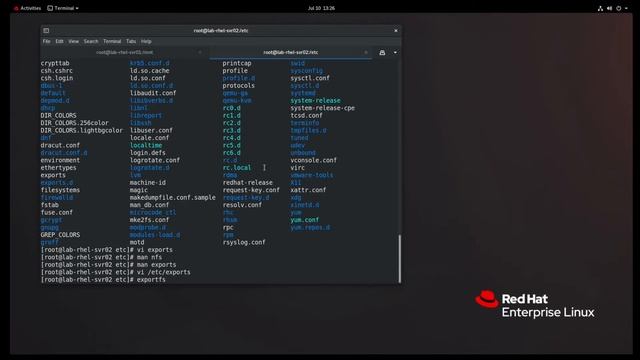Image resolution: width=640 pixels, height=360 pixels.
Task: Switch to the root@lab-rhel-svr02:/etc tab
Action: [x=291, y=52]
